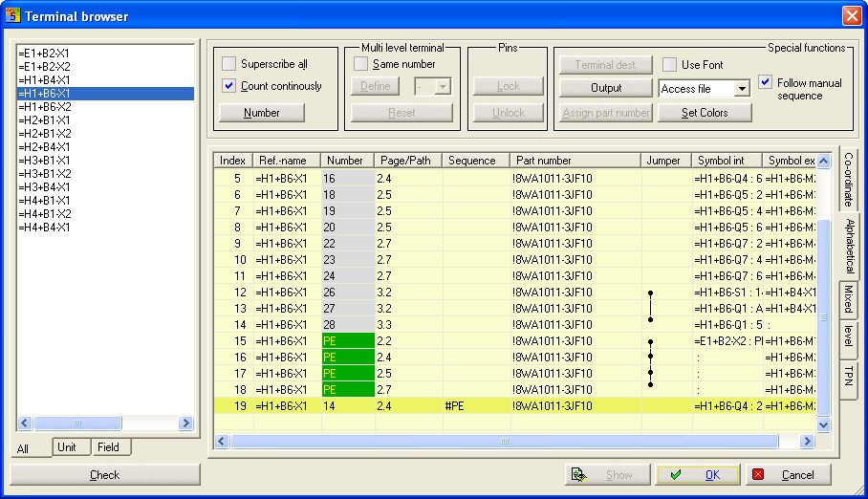Click table horizontal scrollbar left arrow
The width and height of the screenshot is (868, 499).
coord(222,442)
